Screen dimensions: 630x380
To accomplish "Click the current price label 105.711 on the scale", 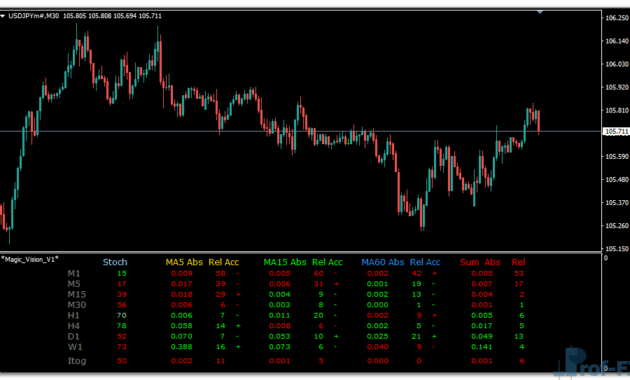I will click(616, 131).
